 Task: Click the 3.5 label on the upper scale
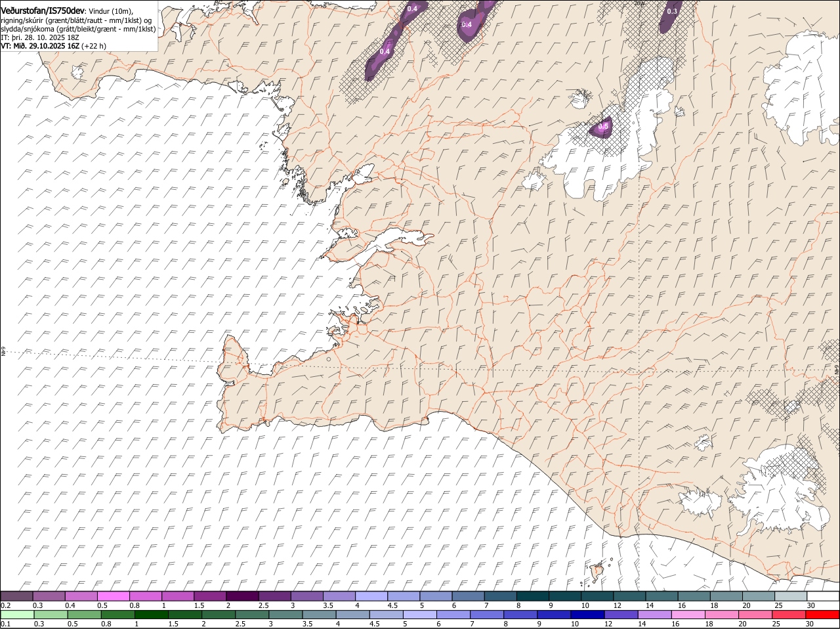pos(328,605)
